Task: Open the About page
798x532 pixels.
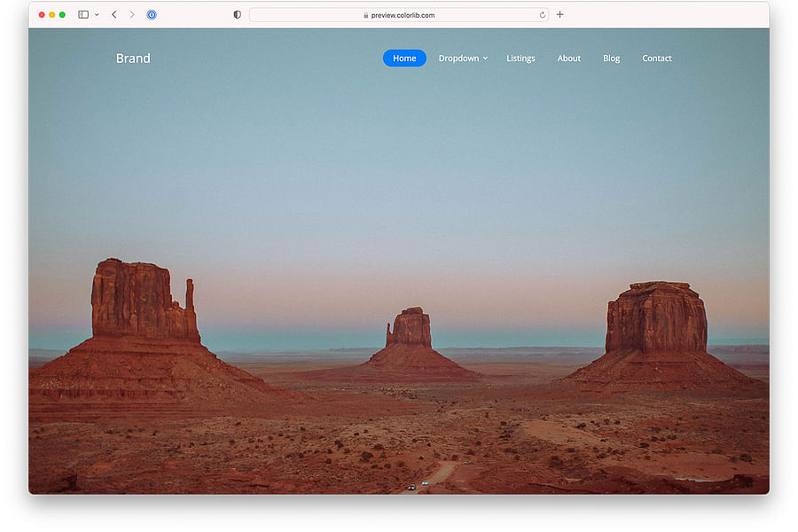Action: pyautogui.click(x=568, y=58)
